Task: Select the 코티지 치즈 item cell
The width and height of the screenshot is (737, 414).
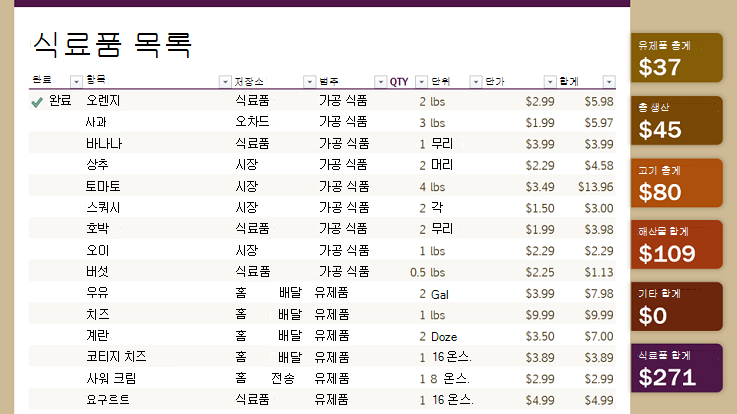Action: tap(116, 357)
